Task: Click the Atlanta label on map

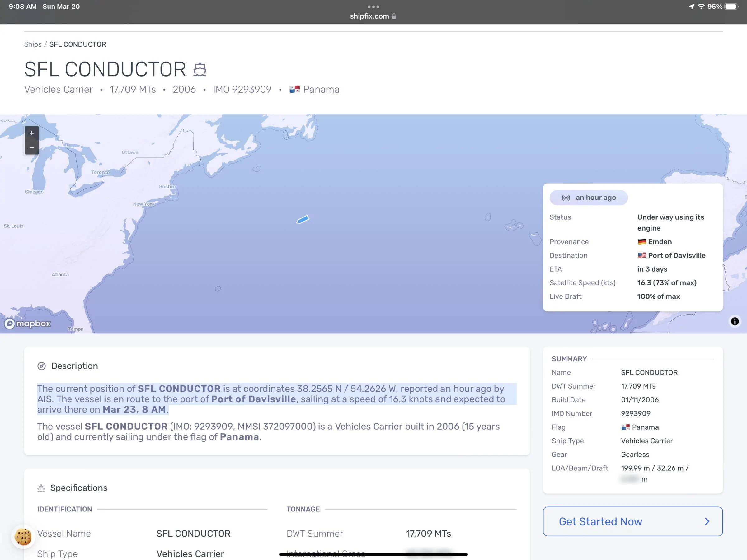Action: point(60,275)
